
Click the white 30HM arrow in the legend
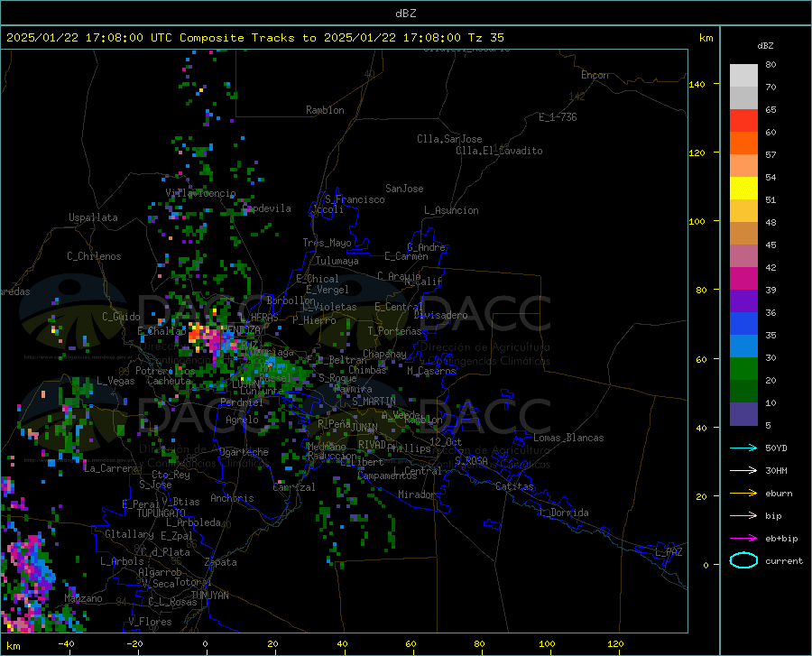[743, 471]
